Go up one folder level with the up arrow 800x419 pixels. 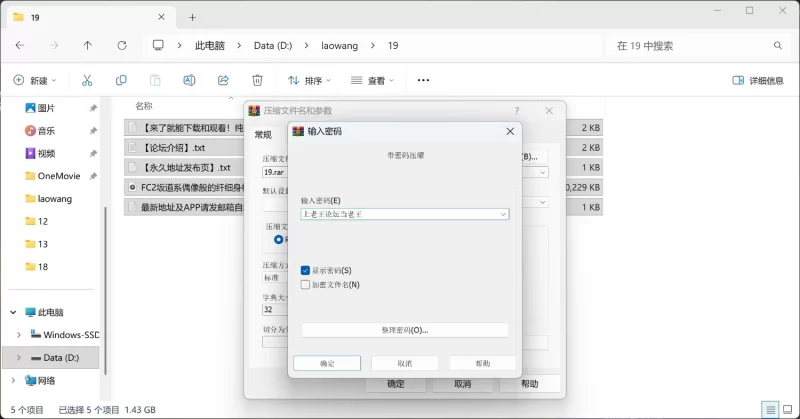[x=88, y=45]
